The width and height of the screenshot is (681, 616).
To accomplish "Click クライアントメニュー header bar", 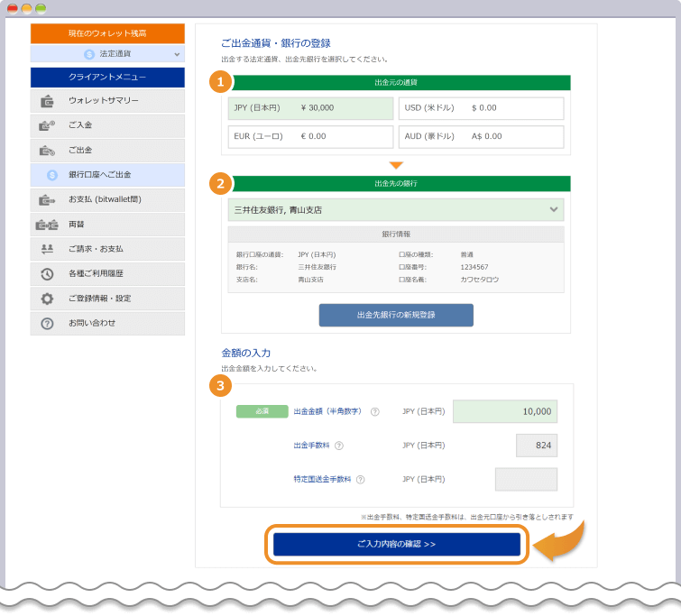I will (107, 78).
